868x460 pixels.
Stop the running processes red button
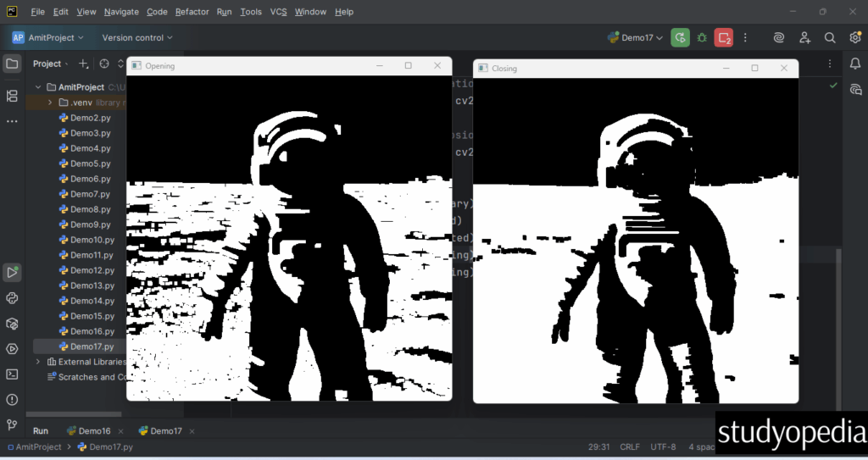pyautogui.click(x=724, y=37)
